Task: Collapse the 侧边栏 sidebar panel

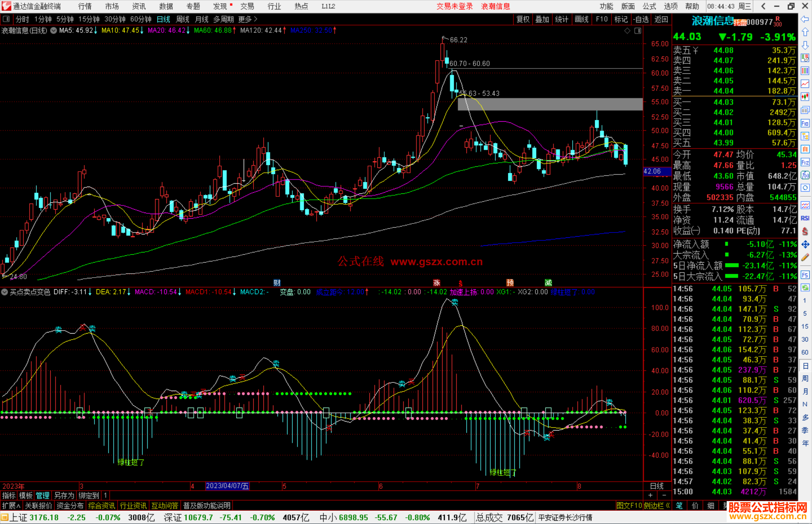Action: (x=657, y=506)
